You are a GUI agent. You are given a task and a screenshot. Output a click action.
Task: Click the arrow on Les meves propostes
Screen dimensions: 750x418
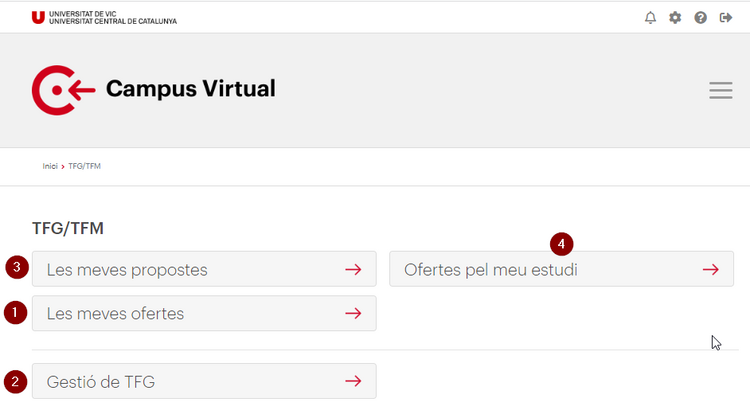[x=353, y=270]
